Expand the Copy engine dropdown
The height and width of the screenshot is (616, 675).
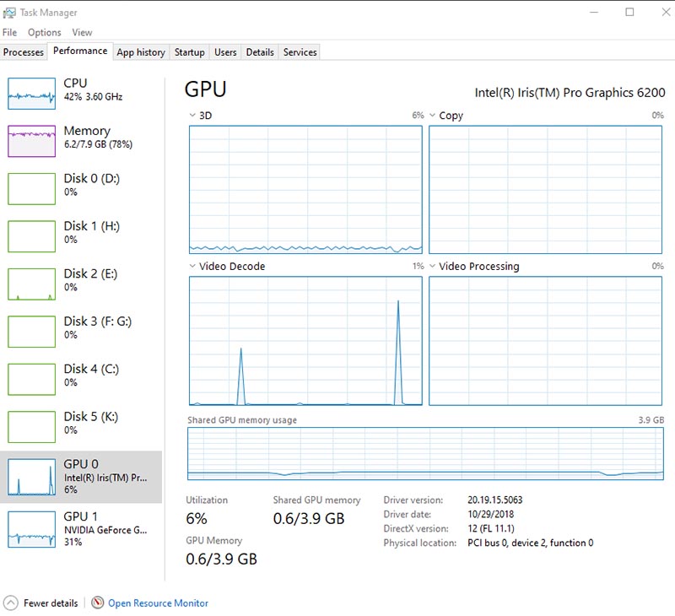(433, 116)
